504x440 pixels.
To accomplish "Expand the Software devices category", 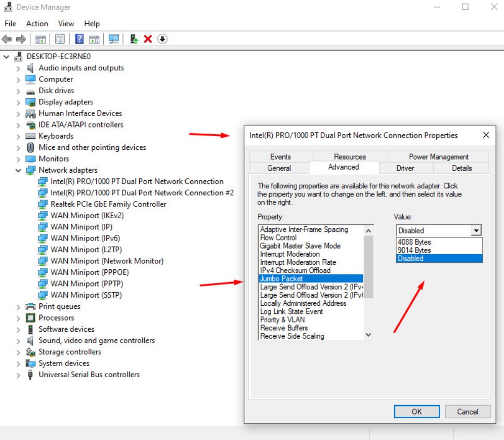I will (x=18, y=330).
